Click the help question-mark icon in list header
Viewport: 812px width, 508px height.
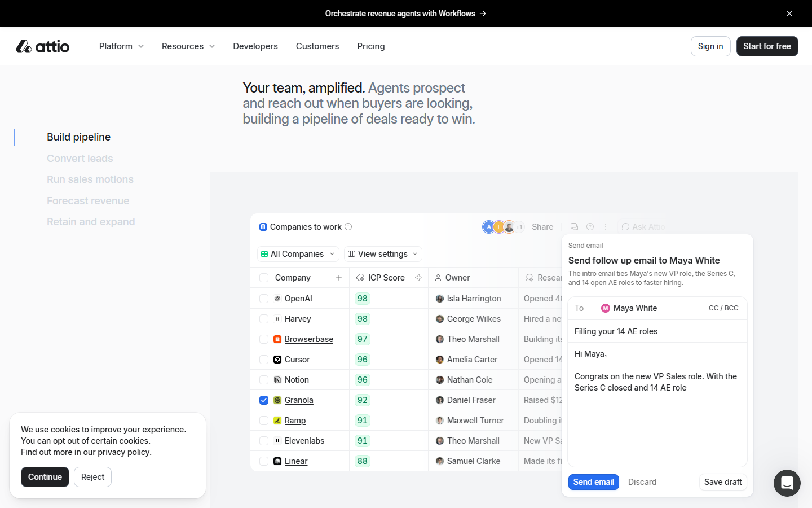590,227
